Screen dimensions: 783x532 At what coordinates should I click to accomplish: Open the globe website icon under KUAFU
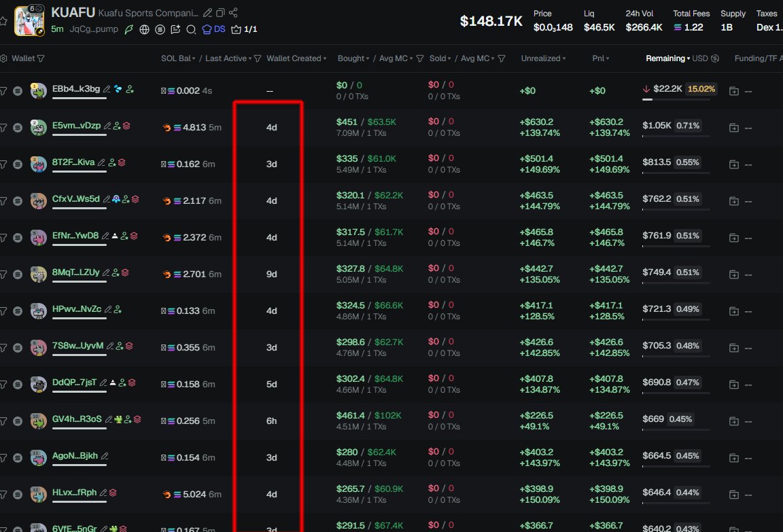[x=144, y=29]
